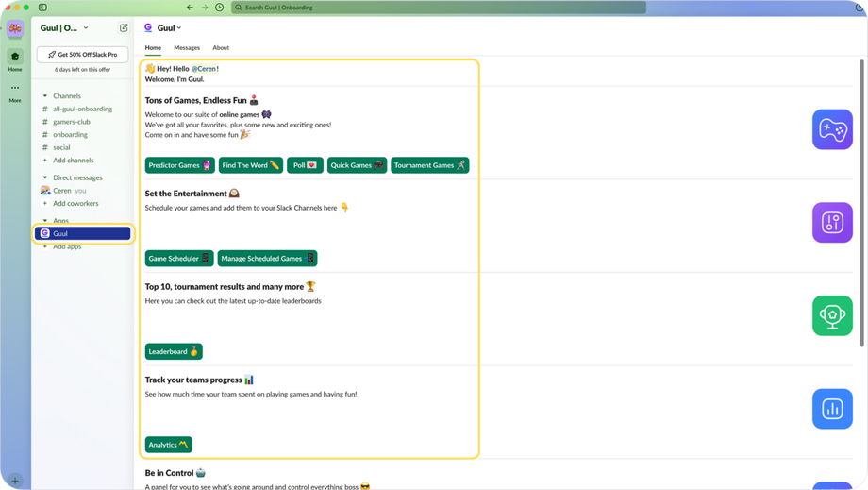Click the purple scheduler sliders icon
This screenshot has width=868, height=490.
point(832,223)
